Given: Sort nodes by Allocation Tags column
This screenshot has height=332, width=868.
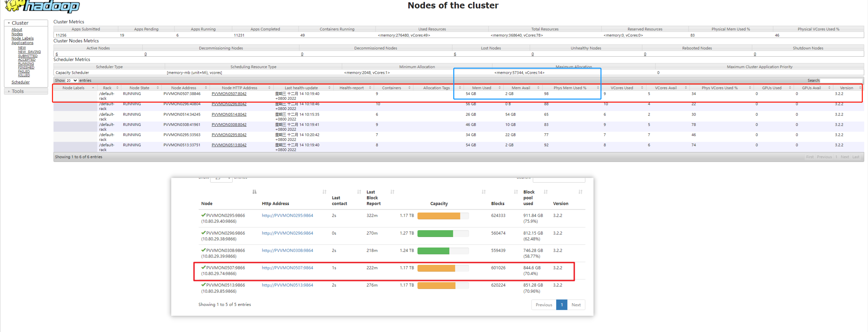Looking at the screenshot, I should (x=438, y=88).
